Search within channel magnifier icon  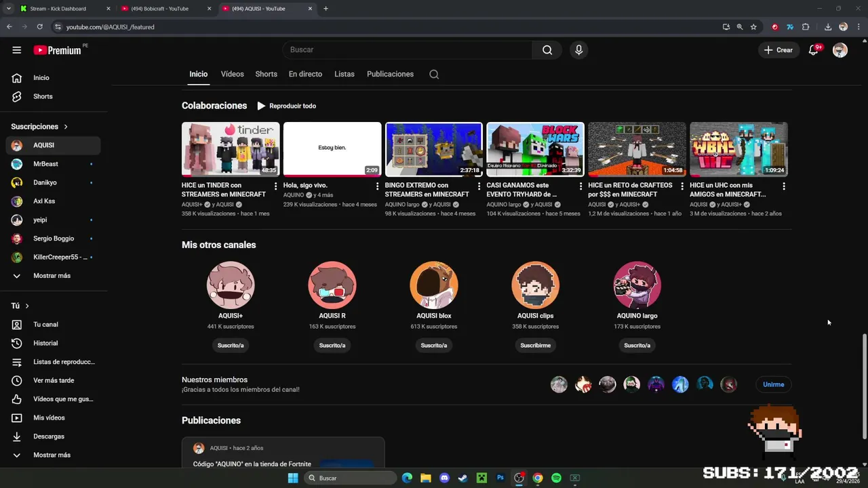(x=434, y=74)
